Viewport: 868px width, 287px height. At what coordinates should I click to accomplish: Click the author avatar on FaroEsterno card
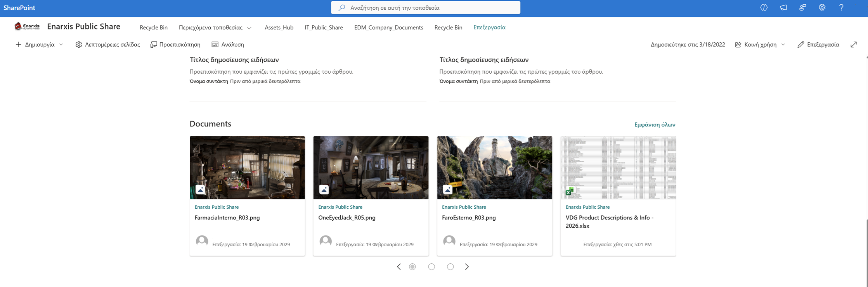[449, 241]
